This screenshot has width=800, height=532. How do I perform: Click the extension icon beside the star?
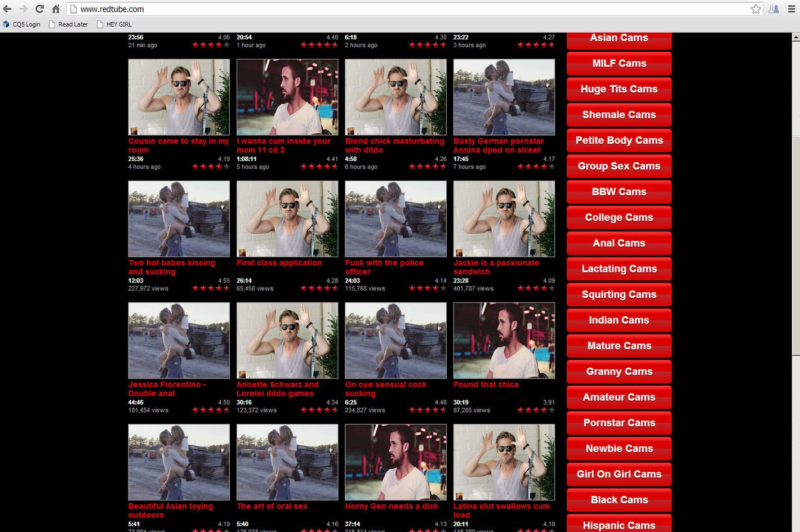click(x=774, y=9)
